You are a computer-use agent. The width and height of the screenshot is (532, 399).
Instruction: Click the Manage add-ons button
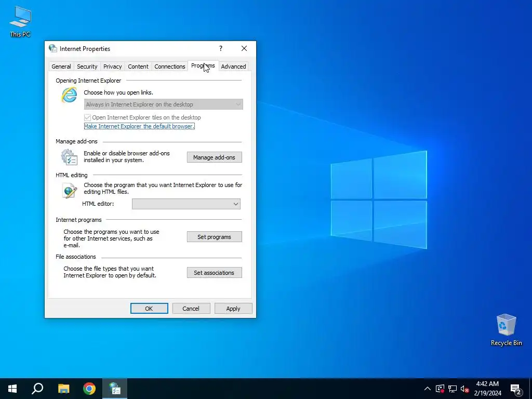tap(214, 157)
